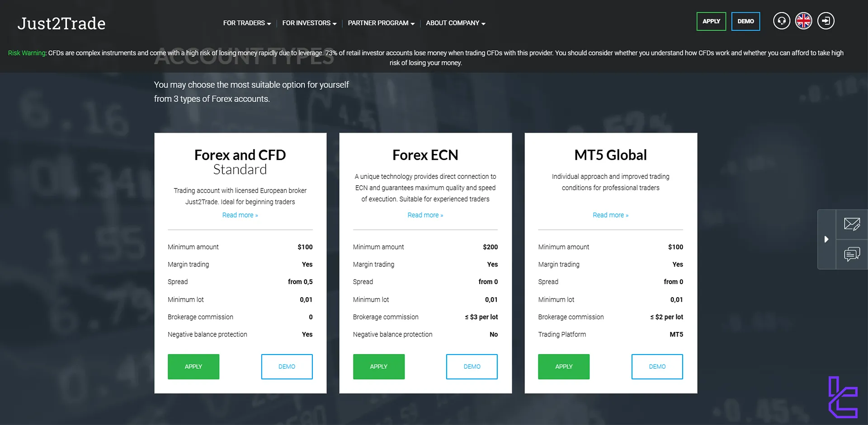The height and width of the screenshot is (425, 868).
Task: Open demo for Forex ECN account
Action: (472, 367)
